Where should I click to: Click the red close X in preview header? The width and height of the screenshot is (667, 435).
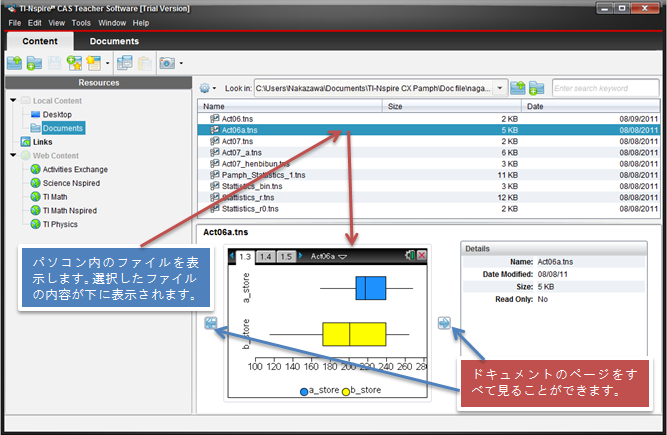[422, 255]
